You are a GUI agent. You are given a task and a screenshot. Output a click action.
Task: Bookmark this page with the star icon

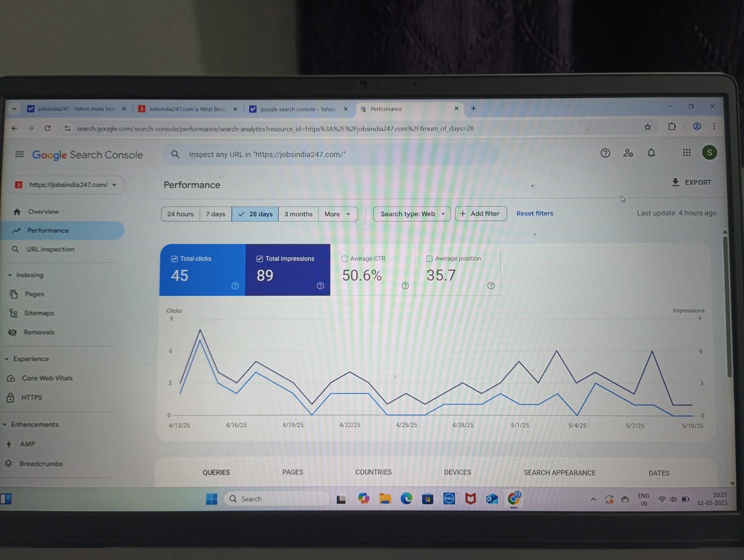tap(647, 127)
